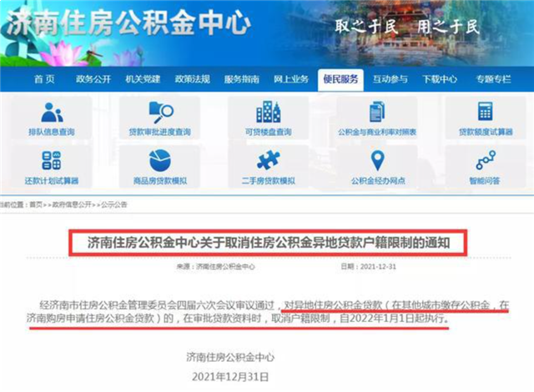Click the closing date 2021年12月31日
Viewport: 534px width, 392px height.
[230, 377]
